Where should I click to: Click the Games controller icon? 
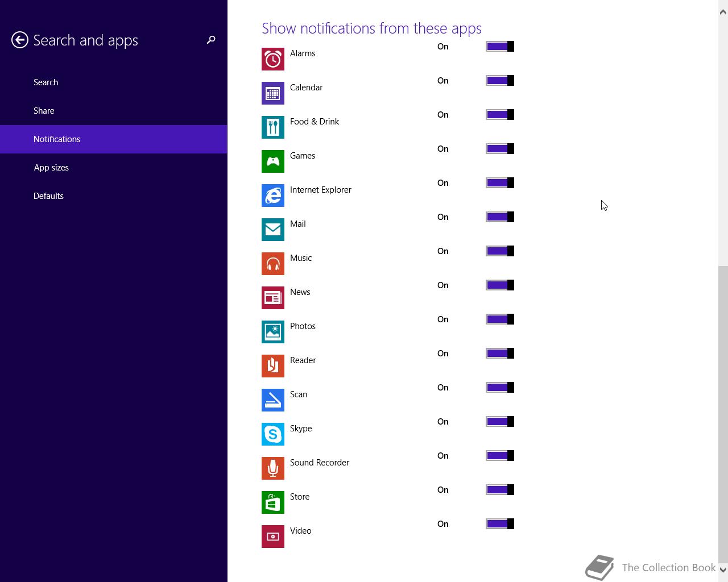(273, 161)
